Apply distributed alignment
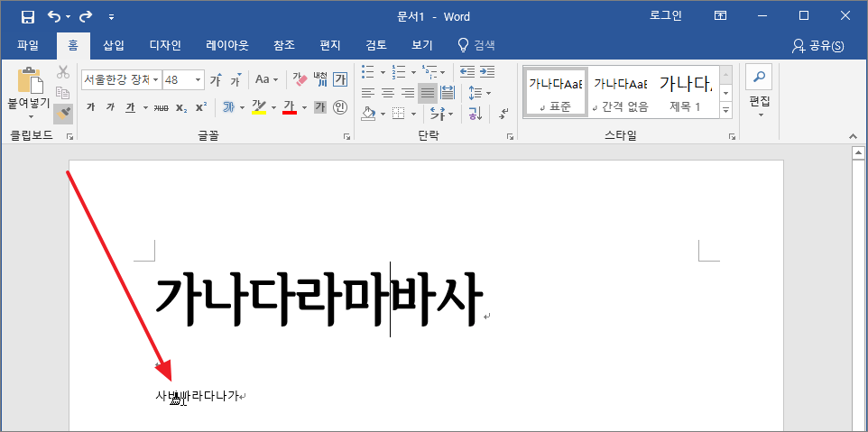The width and height of the screenshot is (868, 432). pyautogui.click(x=448, y=93)
